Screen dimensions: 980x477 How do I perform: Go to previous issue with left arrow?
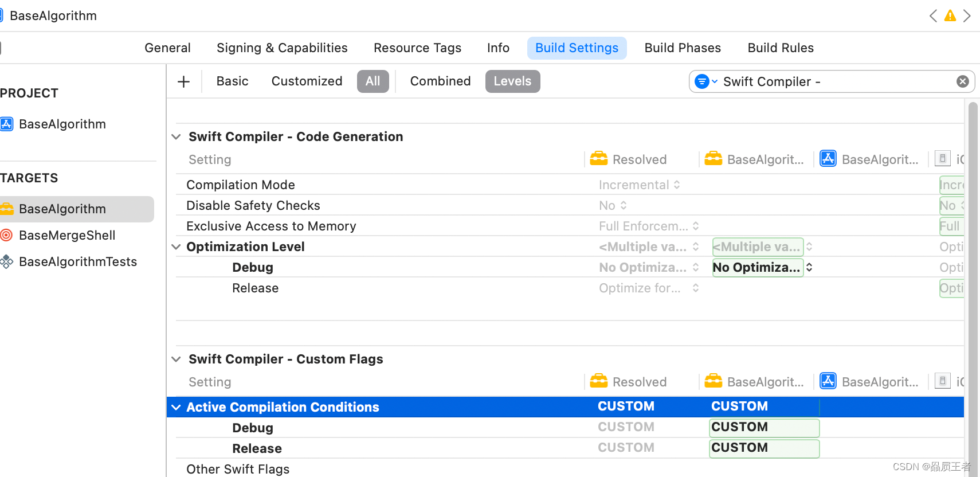coord(933,15)
